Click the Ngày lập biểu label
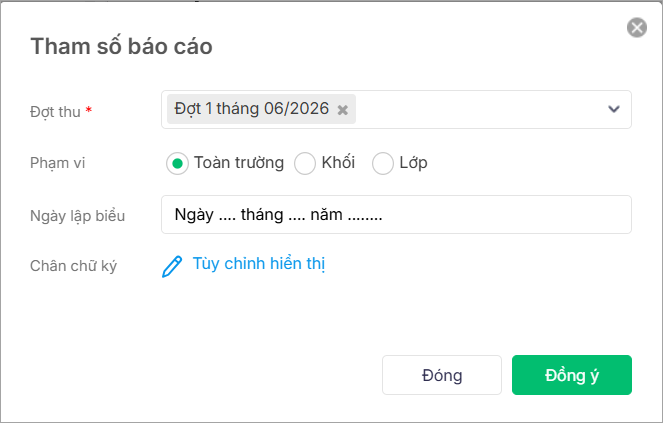The width and height of the screenshot is (663, 423). 77,216
